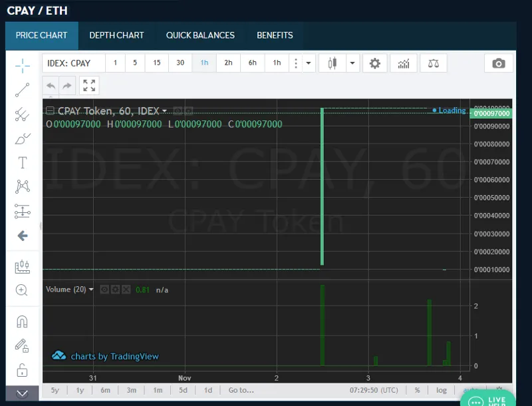Remove the Volume indicator with X
This screenshot has height=406, width=532.
point(126,290)
